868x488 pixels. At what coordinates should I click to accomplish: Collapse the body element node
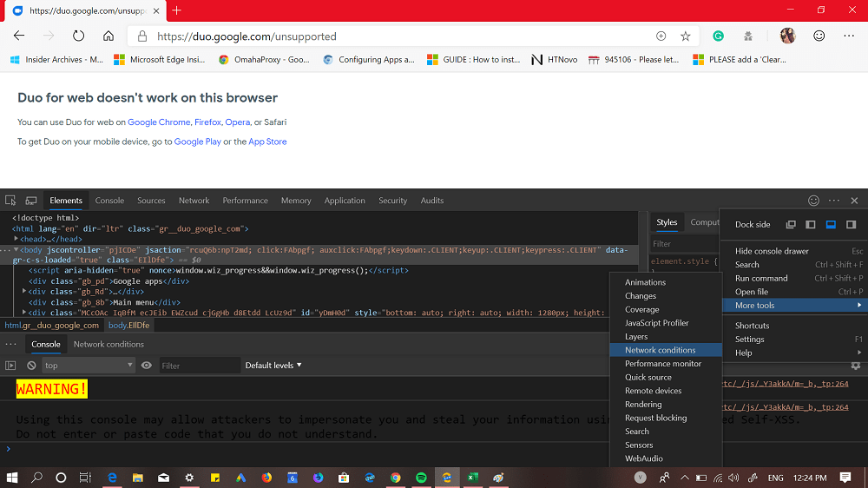pos(16,250)
